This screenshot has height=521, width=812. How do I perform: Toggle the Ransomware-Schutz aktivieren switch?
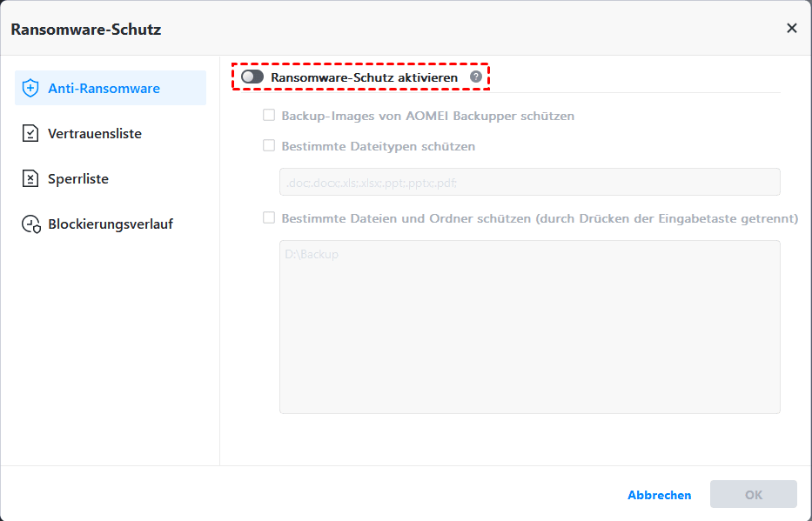click(252, 77)
